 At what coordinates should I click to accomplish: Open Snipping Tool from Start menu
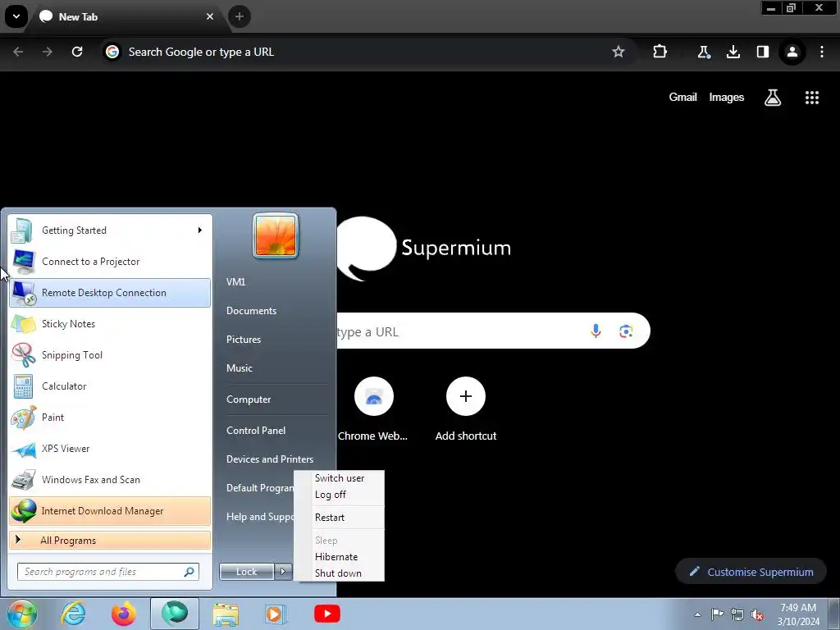(110, 354)
